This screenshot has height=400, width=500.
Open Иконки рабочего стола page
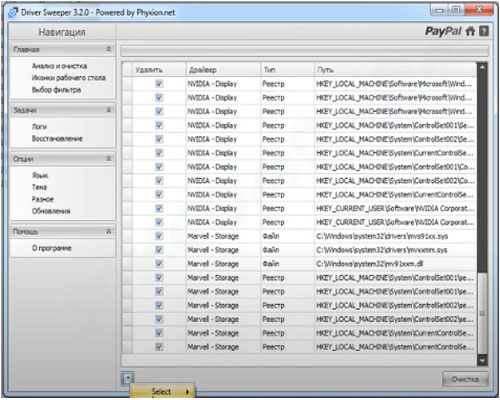[69, 78]
